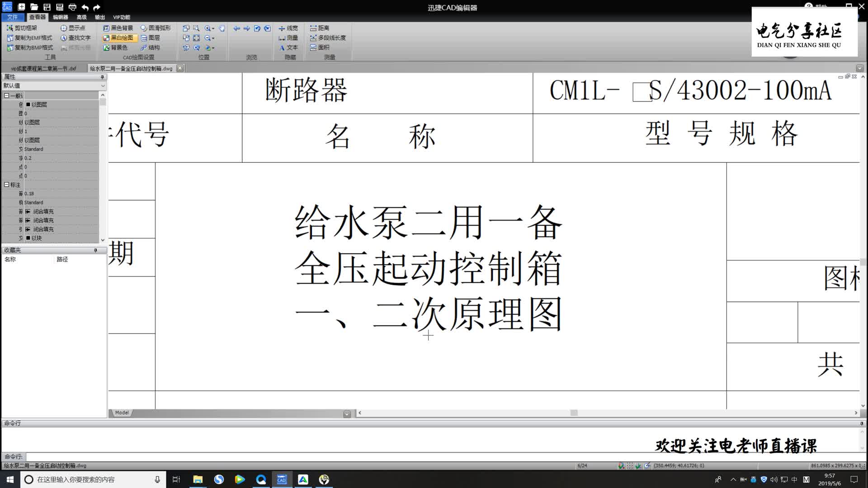This screenshot has width=868, height=488.
Task: Open the 查找文字 find text tool
Action: (75, 38)
